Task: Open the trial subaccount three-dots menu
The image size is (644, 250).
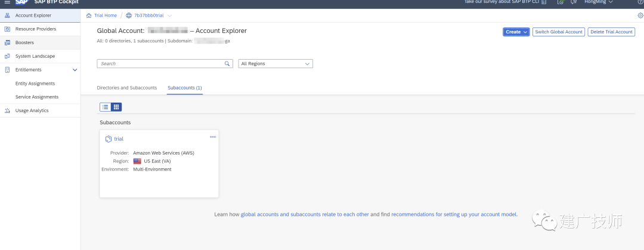Action: click(x=213, y=137)
